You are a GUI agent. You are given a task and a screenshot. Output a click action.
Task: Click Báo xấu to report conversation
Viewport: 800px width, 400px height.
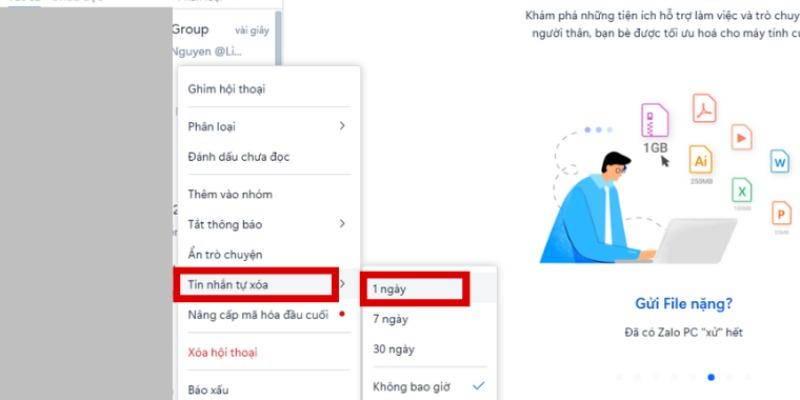269,389
